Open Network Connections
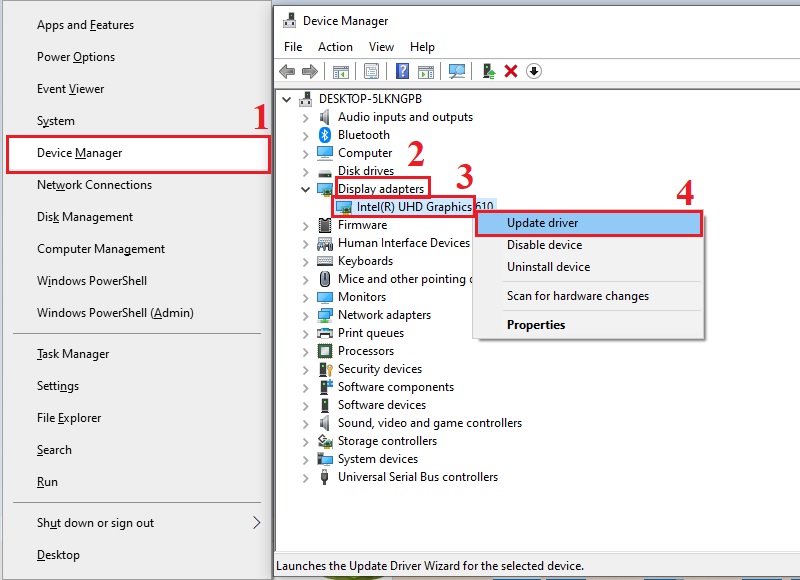 coord(138,185)
